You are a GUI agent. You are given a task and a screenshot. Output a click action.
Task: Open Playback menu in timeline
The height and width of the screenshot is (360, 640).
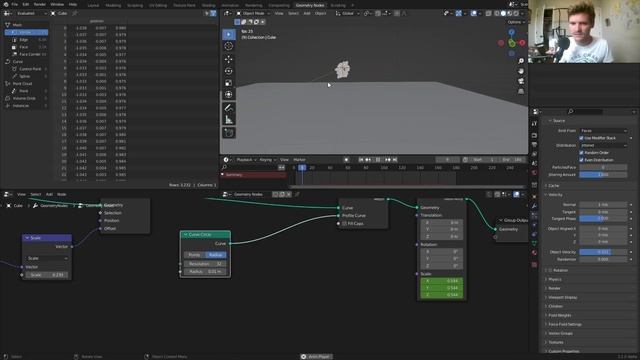pyautogui.click(x=246, y=160)
